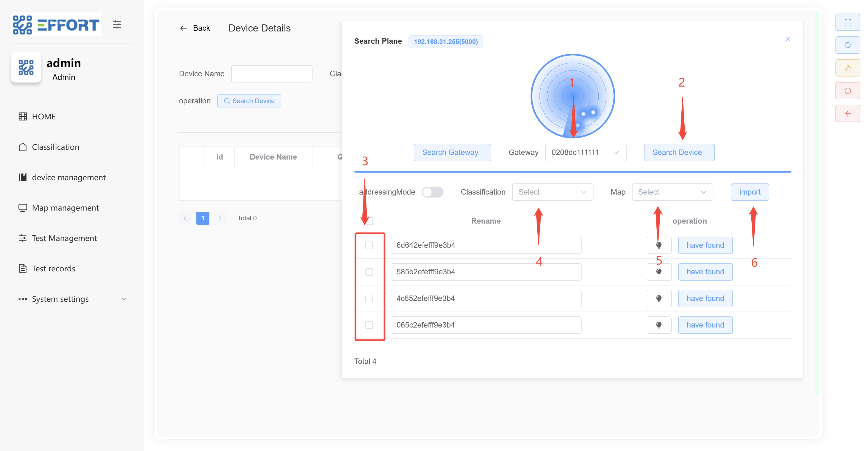
Task: Open the Classification select dropdown
Action: [x=553, y=192]
